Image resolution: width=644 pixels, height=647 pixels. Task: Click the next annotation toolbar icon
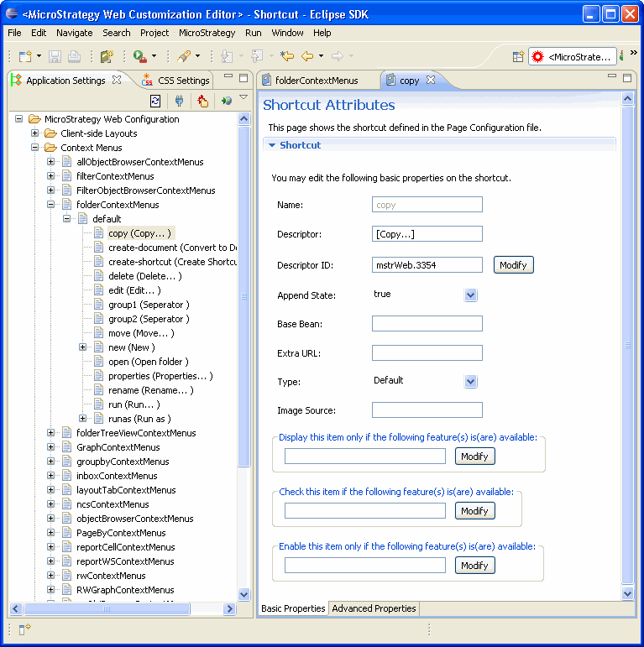[x=227, y=56]
